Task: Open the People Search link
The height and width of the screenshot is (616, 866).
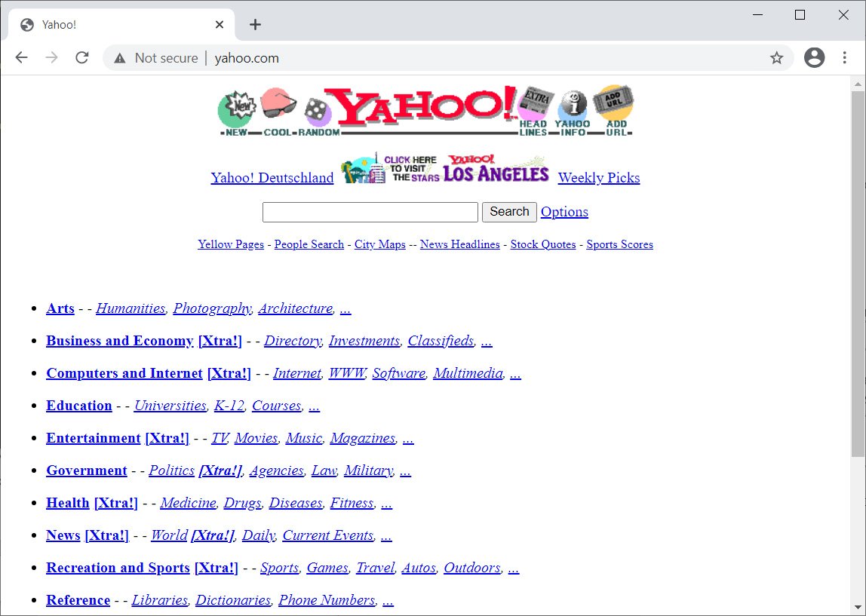Action: pyautogui.click(x=309, y=244)
